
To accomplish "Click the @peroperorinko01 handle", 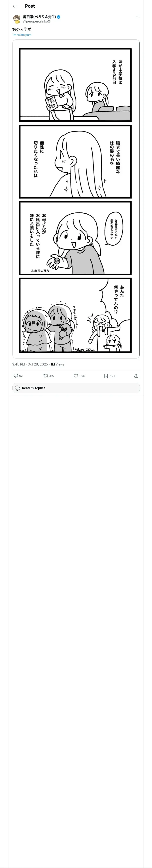I will (x=37, y=21).
